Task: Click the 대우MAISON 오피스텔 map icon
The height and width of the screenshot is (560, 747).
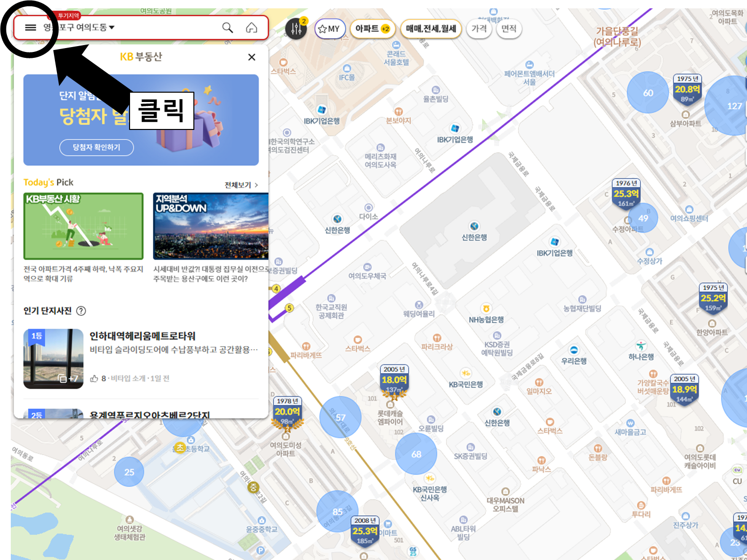Action: [505, 491]
